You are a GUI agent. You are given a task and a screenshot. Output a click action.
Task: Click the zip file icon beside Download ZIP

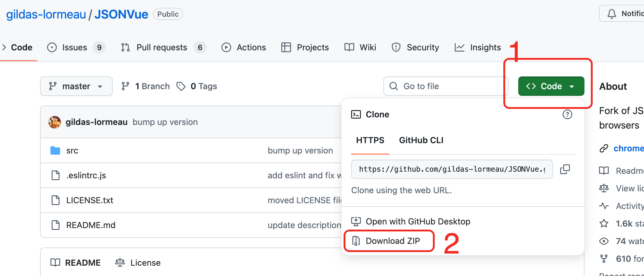pyautogui.click(x=356, y=241)
